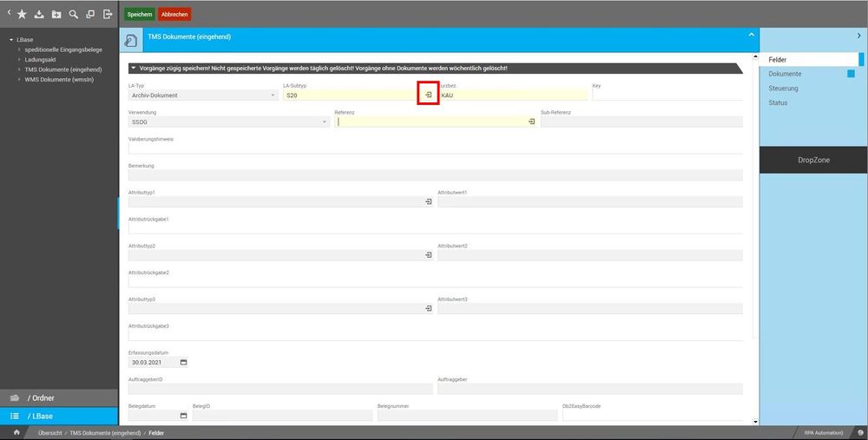Open the Attributtyp2 lookup icon
This screenshot has height=440, width=868.
pyautogui.click(x=429, y=255)
